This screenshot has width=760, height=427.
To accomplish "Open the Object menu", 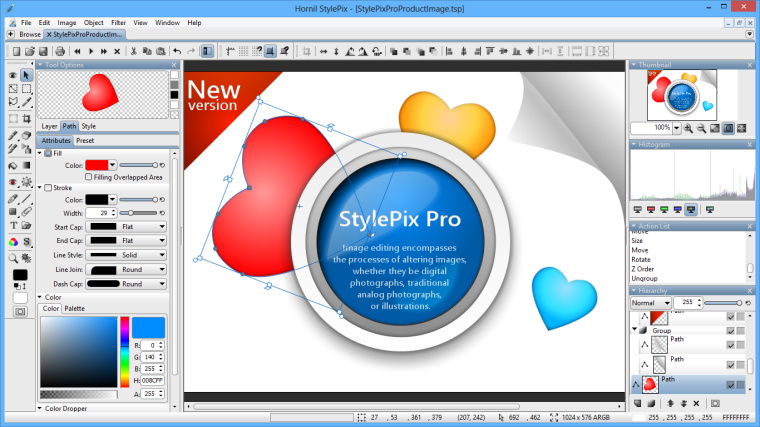I will click(x=94, y=23).
